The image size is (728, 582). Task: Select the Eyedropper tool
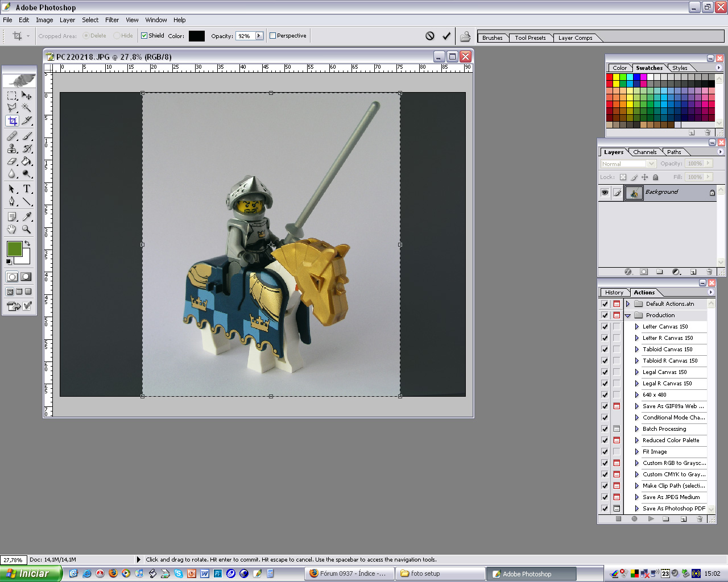(x=27, y=217)
